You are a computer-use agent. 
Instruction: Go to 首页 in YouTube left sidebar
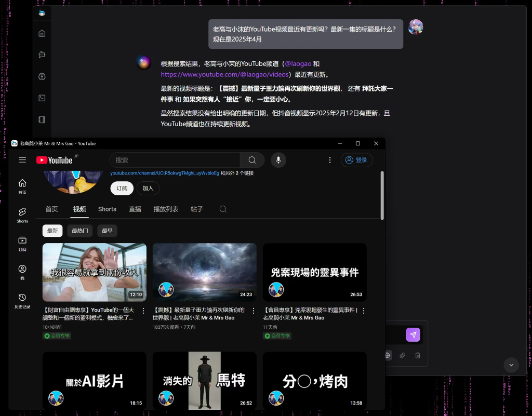coord(22,186)
